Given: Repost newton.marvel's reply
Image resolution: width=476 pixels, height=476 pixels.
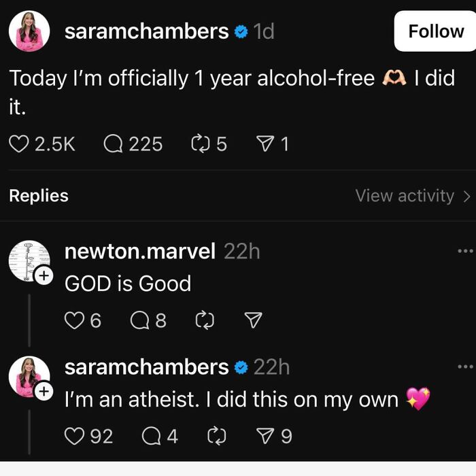Looking at the screenshot, I should (204, 320).
